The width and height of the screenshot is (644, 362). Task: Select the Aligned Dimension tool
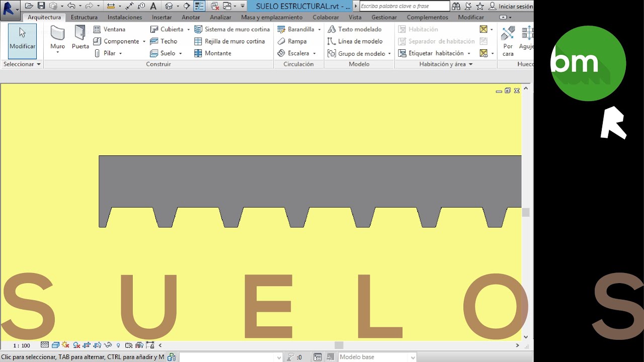(x=129, y=6)
